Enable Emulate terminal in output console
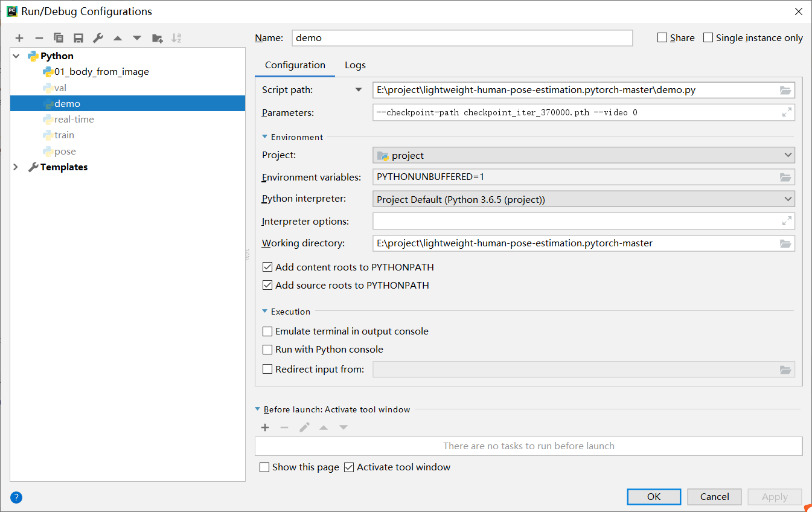The width and height of the screenshot is (812, 512). pos(267,331)
